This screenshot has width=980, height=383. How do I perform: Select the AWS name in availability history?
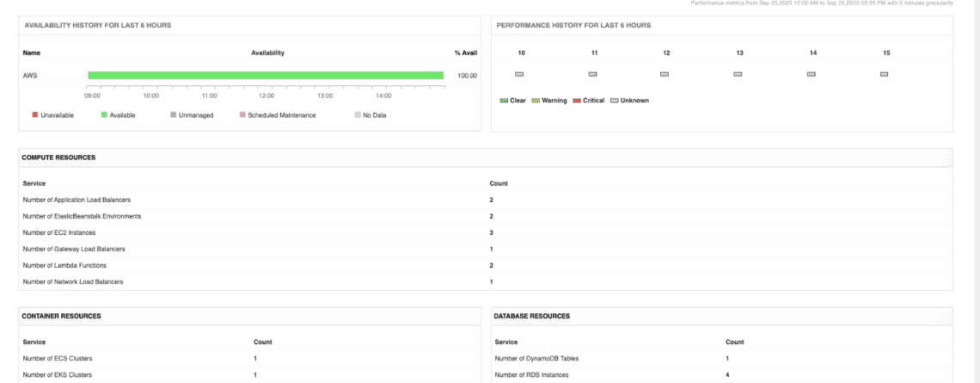(29, 76)
